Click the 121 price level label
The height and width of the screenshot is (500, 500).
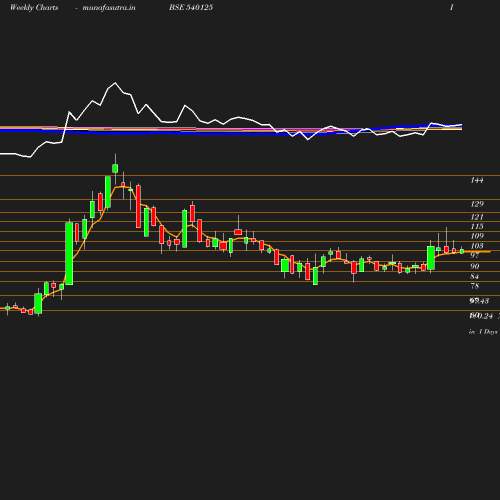pos(477,217)
